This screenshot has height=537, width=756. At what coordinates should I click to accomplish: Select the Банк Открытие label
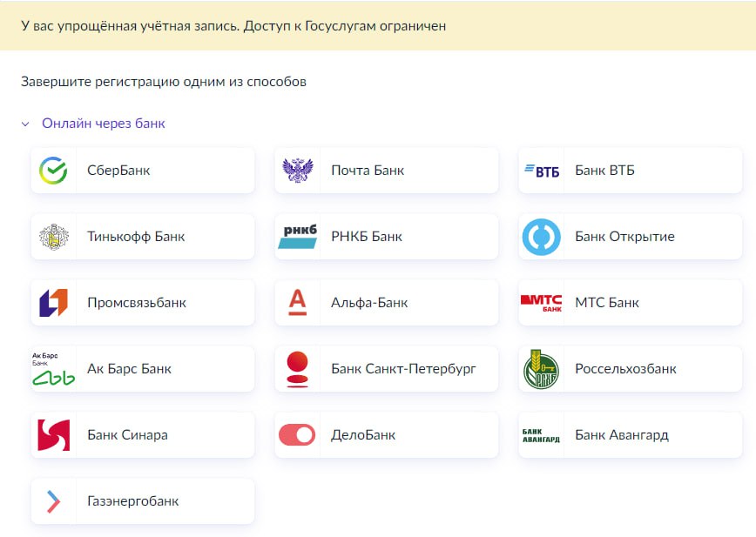pyautogui.click(x=624, y=237)
